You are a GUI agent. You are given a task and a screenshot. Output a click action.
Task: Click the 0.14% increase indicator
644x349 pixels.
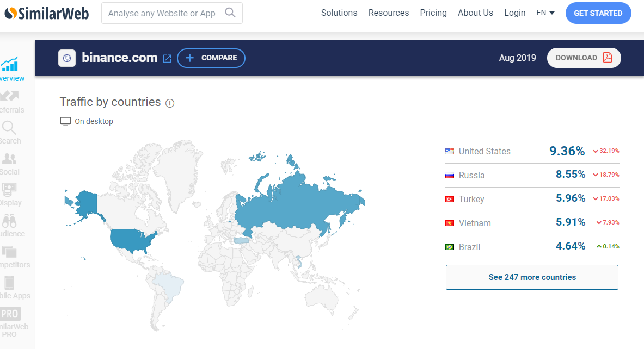pyautogui.click(x=608, y=246)
